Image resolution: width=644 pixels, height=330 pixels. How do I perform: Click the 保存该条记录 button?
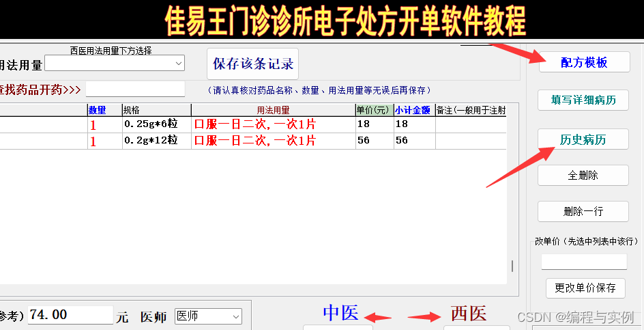(252, 64)
